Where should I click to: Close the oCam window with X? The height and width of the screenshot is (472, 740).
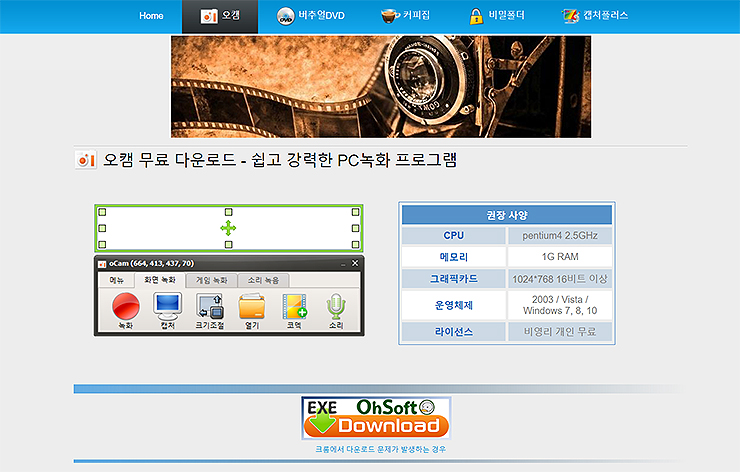[355, 263]
